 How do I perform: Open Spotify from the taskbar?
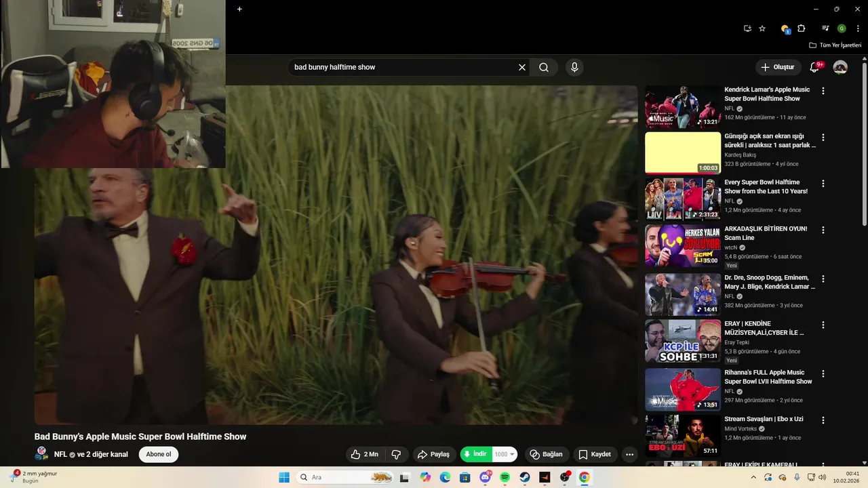click(x=505, y=477)
